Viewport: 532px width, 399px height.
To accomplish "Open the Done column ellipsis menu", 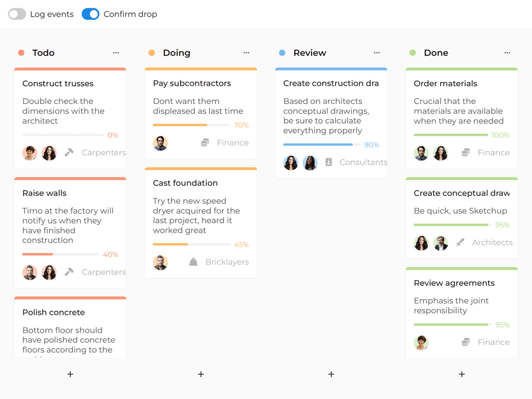I will pos(507,53).
